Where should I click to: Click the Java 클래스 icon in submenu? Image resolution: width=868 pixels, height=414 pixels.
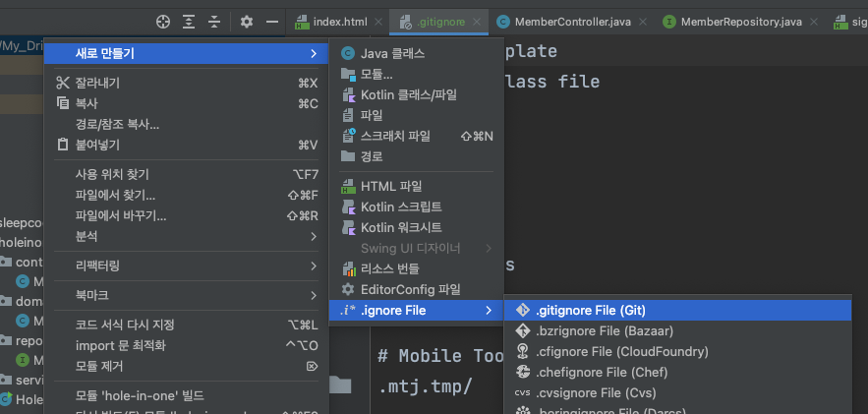click(348, 54)
